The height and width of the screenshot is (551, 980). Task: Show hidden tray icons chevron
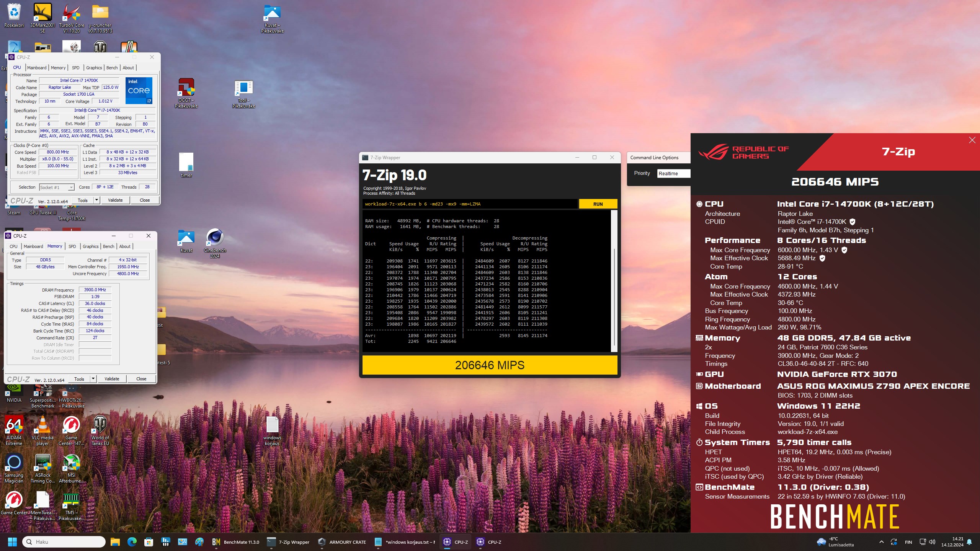[x=882, y=542]
